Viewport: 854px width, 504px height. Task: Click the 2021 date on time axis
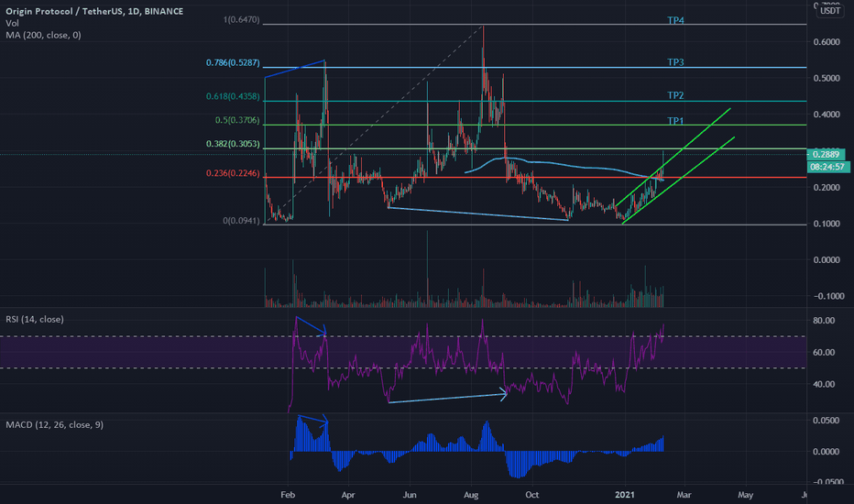[625, 495]
